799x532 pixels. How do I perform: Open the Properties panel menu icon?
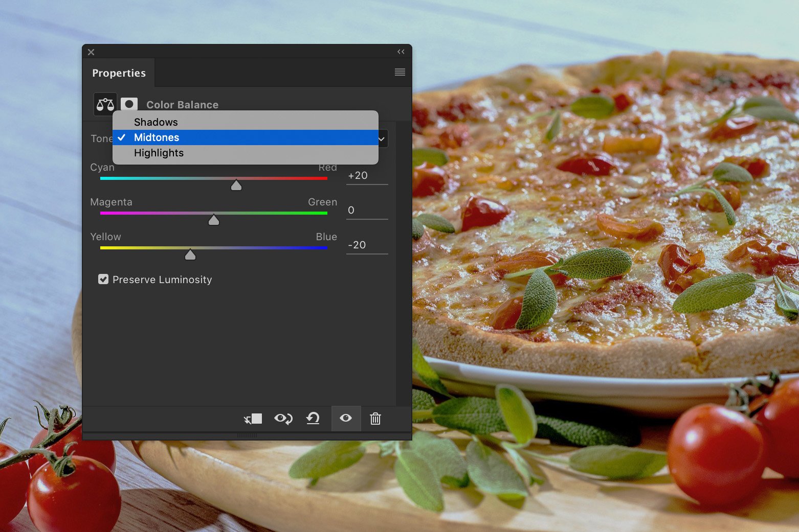tap(399, 72)
